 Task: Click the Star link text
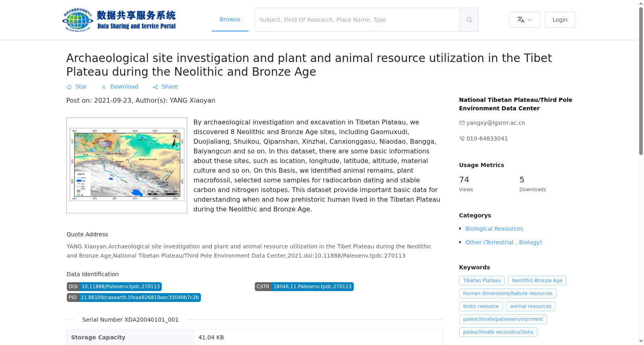pos(81,87)
